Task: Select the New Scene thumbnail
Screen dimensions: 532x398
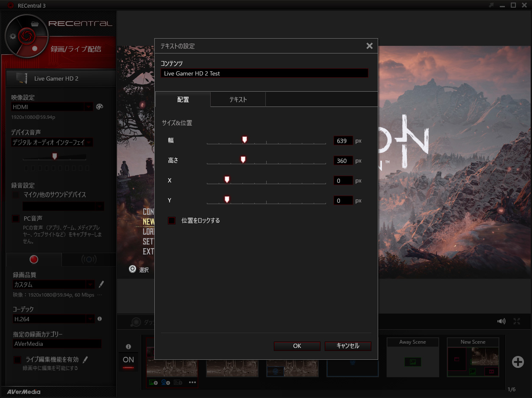Action: (x=473, y=357)
